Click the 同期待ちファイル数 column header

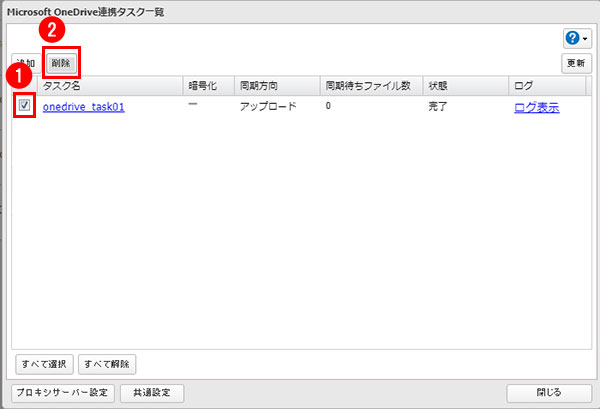[x=370, y=86]
